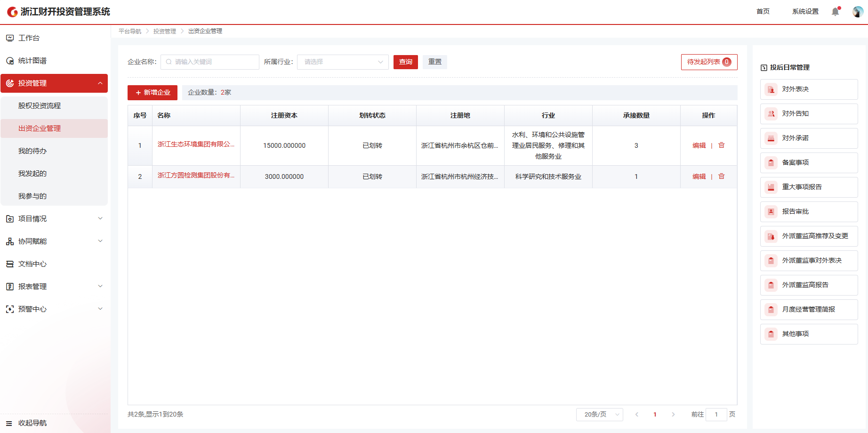This screenshot has width=868, height=433.
Task: Delete the 浙江方圆检测集团 row via trash icon
Action: pyautogui.click(x=721, y=176)
